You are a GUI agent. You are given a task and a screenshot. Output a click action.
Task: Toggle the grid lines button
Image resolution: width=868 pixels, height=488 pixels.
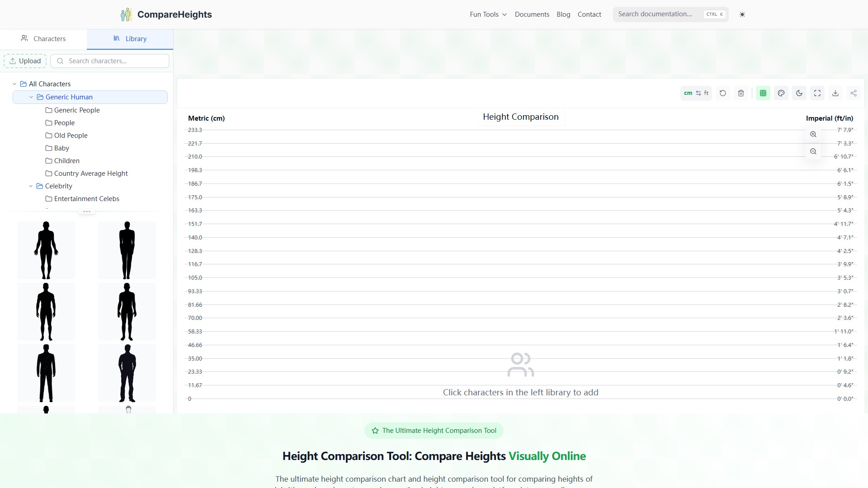pyautogui.click(x=763, y=93)
